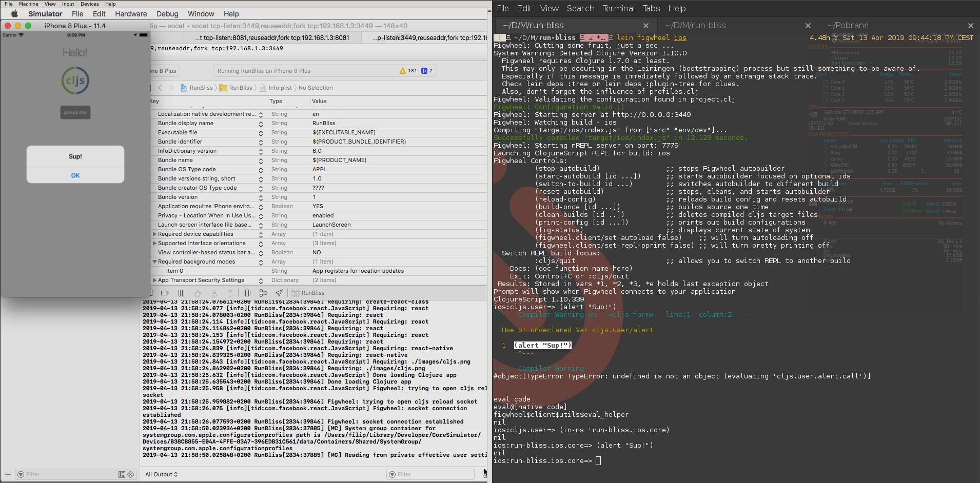
Task: Open the VirtualBox Devices menu
Action: pyautogui.click(x=89, y=4)
